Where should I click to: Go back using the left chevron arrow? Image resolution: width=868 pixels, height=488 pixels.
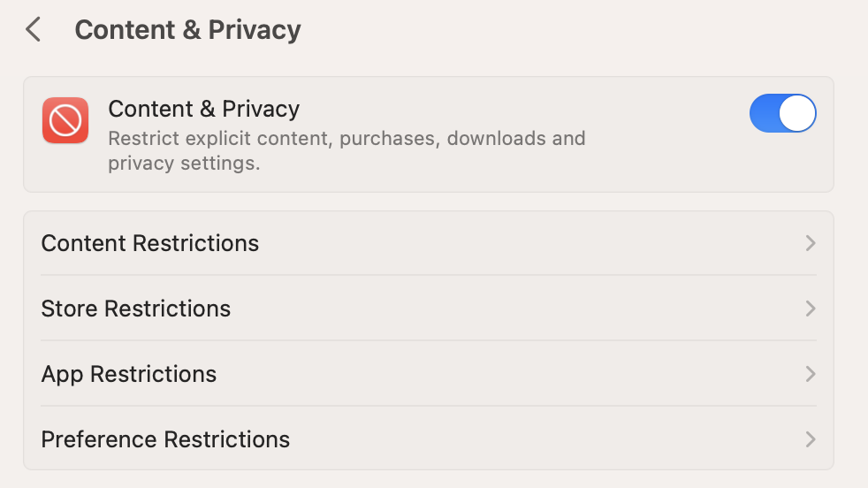click(x=34, y=29)
